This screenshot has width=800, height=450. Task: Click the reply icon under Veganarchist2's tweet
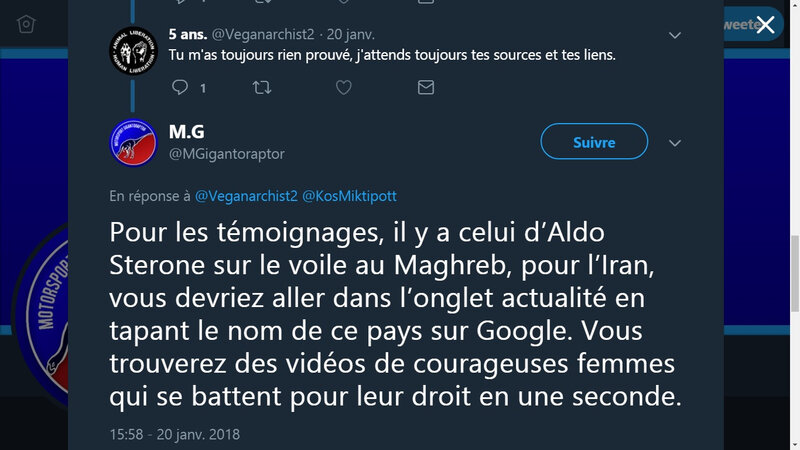[x=180, y=87]
